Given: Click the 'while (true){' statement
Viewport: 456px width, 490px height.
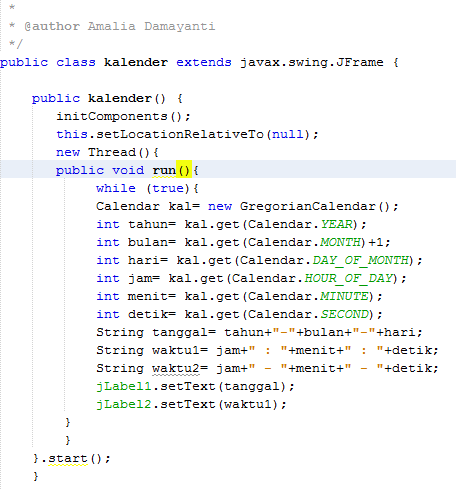Looking at the screenshot, I should tap(147, 188).
